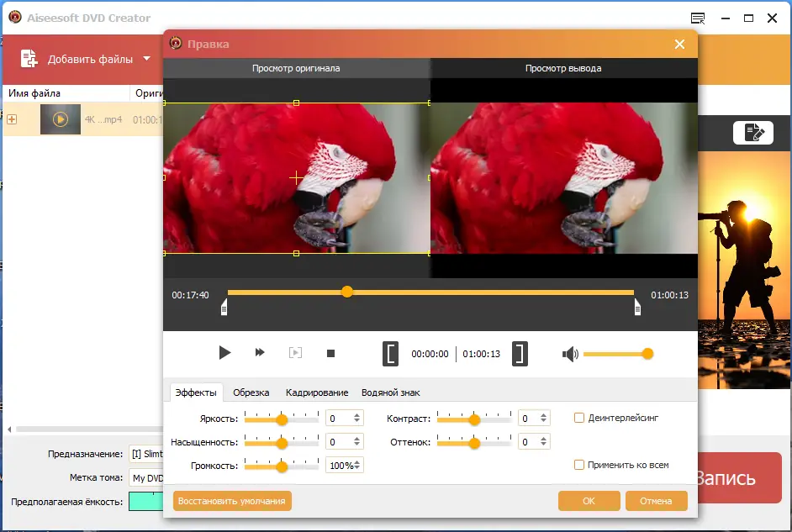Enable the Применить ко всем checkbox
The height and width of the screenshot is (532, 792).
tap(579, 465)
